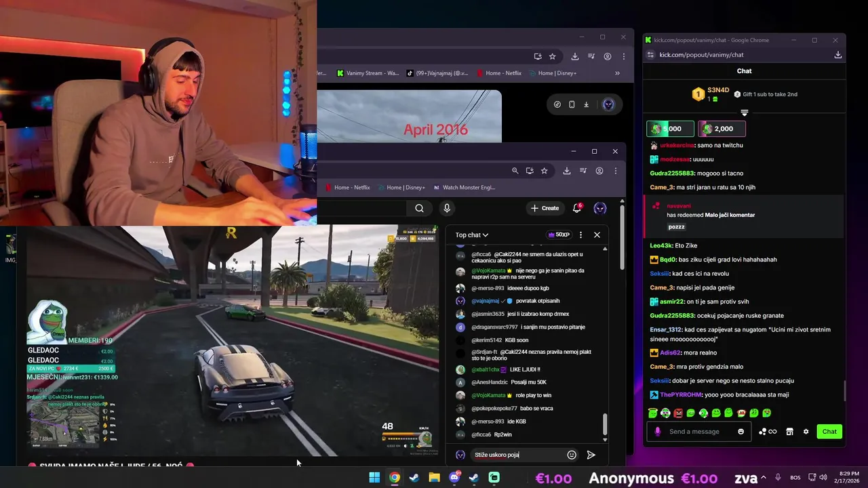Show hidden tray icons chevron
This screenshot has width=868, height=488.
pos(765,478)
